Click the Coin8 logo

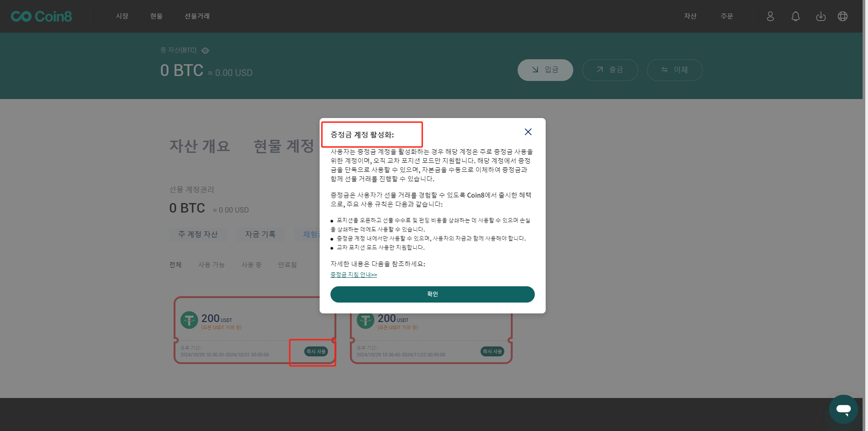tap(41, 16)
